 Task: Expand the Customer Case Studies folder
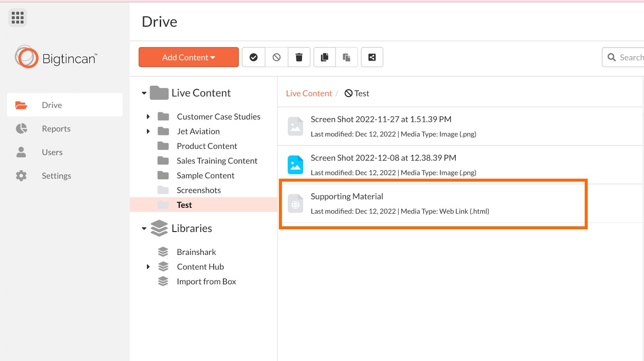click(148, 117)
